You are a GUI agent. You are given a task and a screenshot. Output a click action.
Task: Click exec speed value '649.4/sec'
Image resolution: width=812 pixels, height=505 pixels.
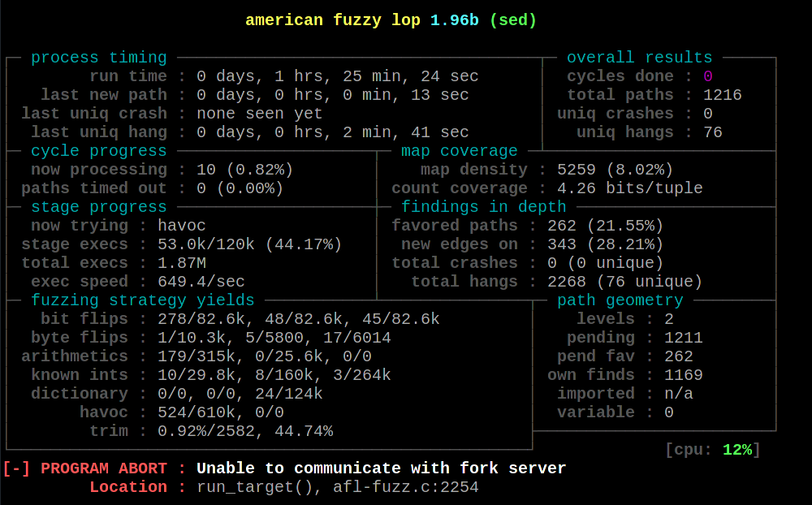(201, 281)
